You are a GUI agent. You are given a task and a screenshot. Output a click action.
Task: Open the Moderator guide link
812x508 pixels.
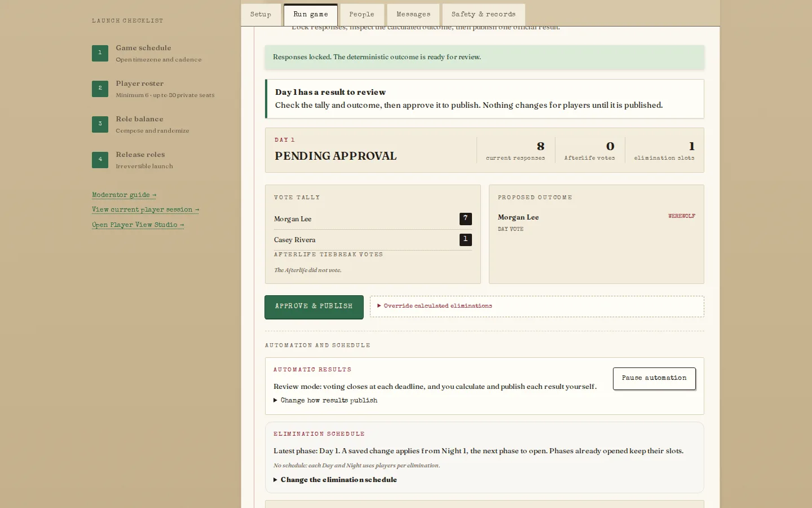[x=124, y=195]
